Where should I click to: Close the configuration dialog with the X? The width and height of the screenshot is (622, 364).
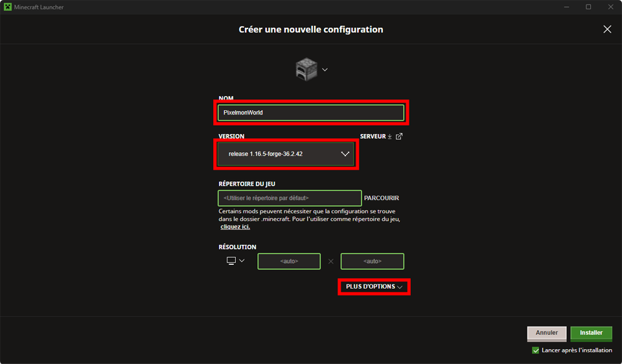click(x=607, y=29)
